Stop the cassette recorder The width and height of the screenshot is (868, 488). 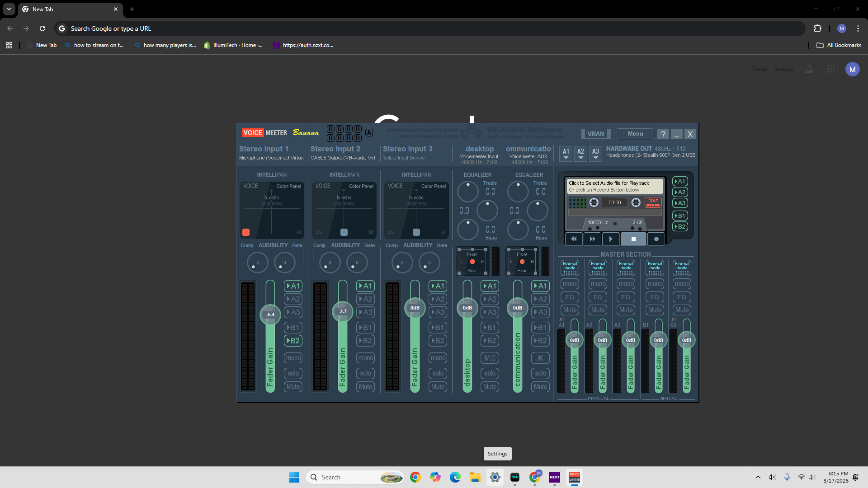tap(633, 239)
